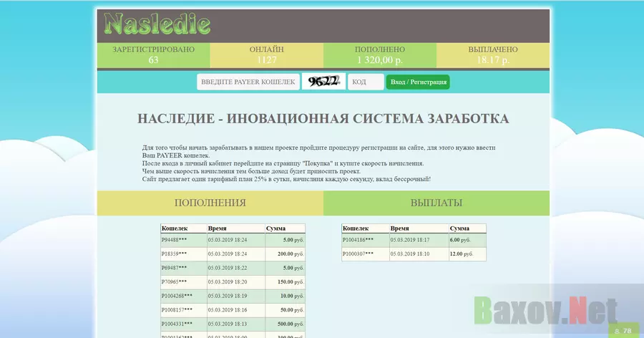Click the ЗАРЕГИСТРИРОВАНО 63 stat block
This screenshot has width=644, height=338.
[154, 55]
